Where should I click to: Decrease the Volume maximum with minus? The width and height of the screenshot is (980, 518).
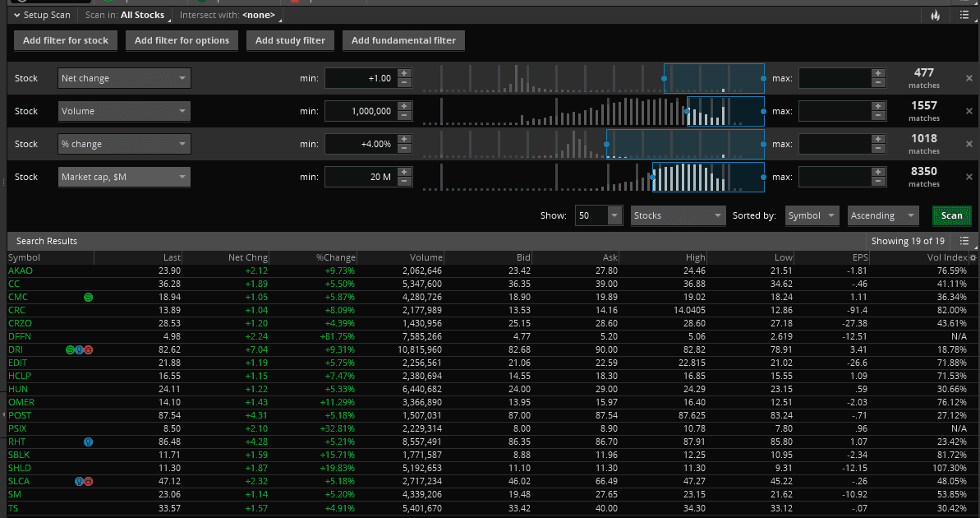[878, 116]
